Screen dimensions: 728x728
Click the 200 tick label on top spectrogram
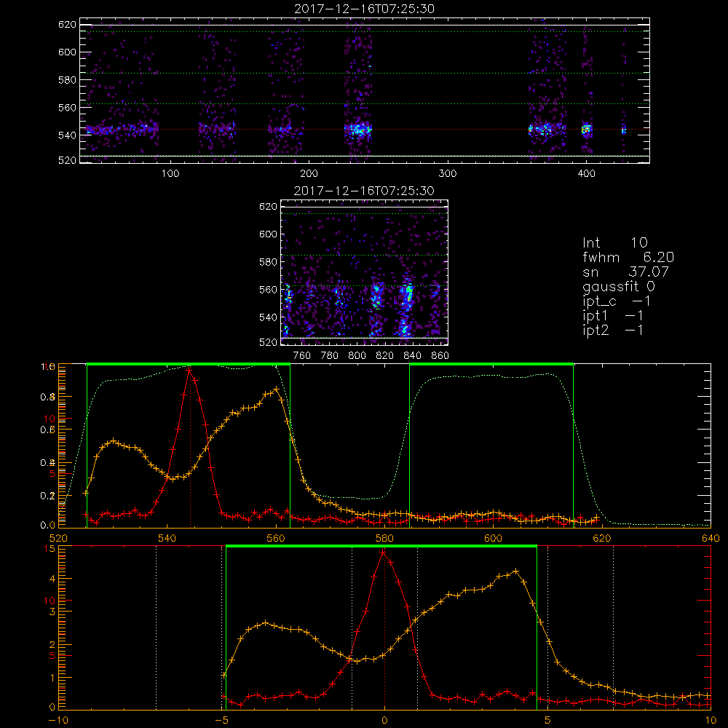click(309, 174)
